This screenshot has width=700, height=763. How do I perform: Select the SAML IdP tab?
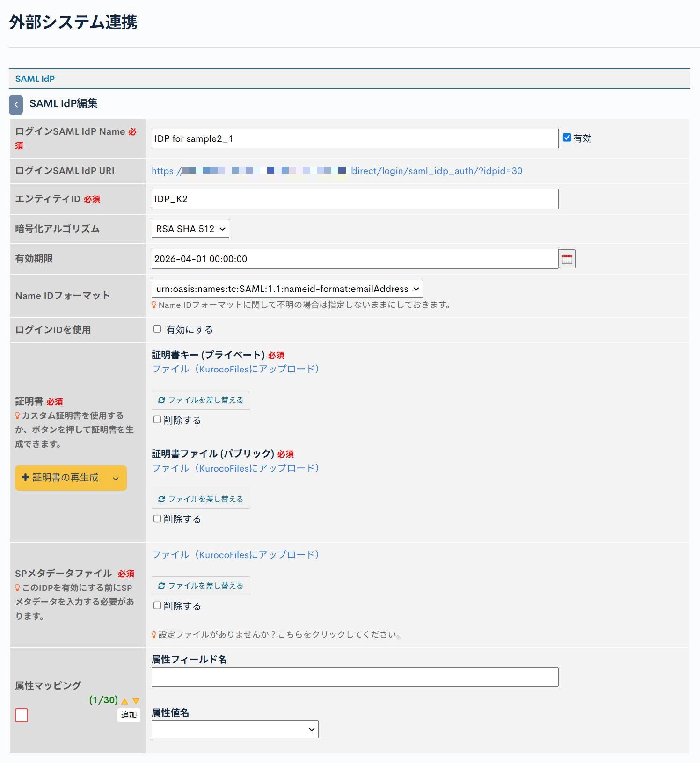pos(35,79)
